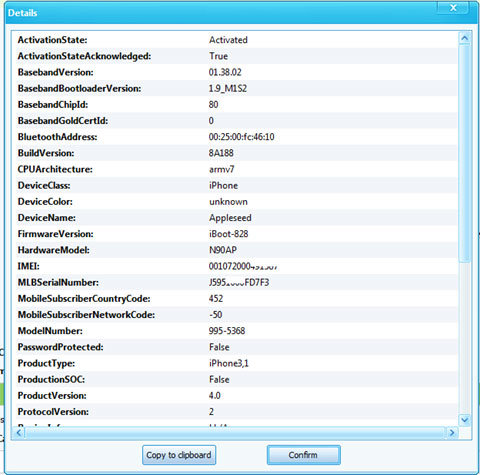Click the Copy to clipboard button

point(179,455)
